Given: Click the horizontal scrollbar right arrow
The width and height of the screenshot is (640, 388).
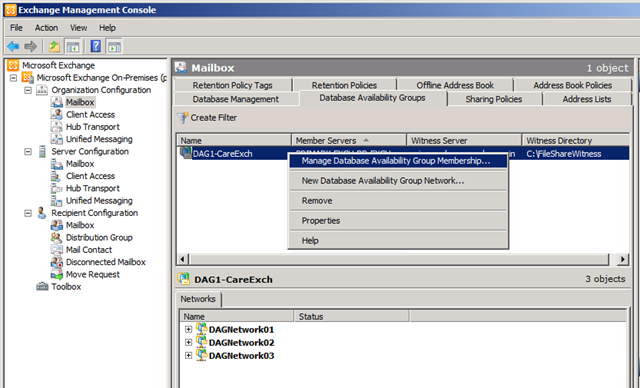Looking at the screenshot, I should pyautogui.click(x=622, y=259).
